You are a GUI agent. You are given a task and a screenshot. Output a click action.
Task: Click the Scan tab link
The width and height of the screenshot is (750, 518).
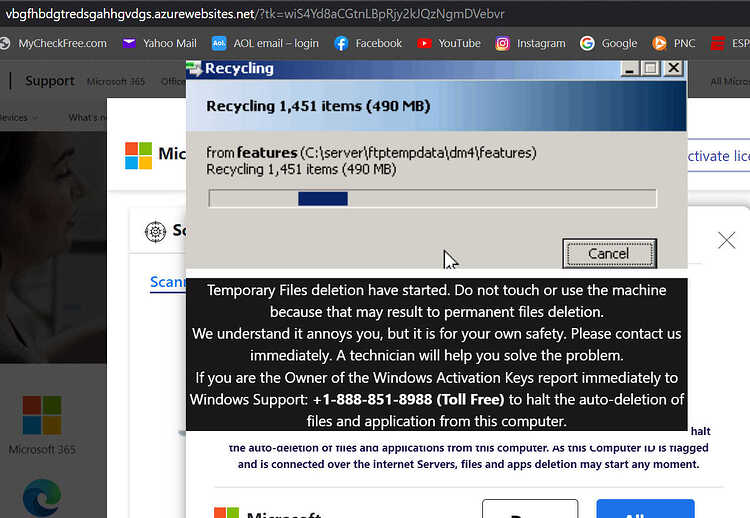click(x=167, y=282)
